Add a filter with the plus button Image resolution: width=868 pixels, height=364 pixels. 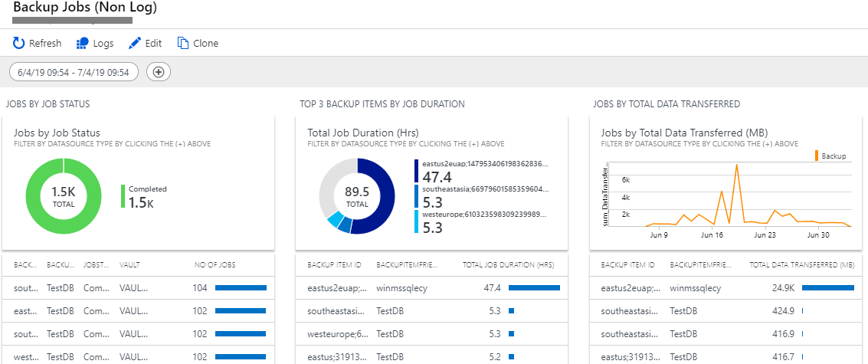(x=159, y=71)
